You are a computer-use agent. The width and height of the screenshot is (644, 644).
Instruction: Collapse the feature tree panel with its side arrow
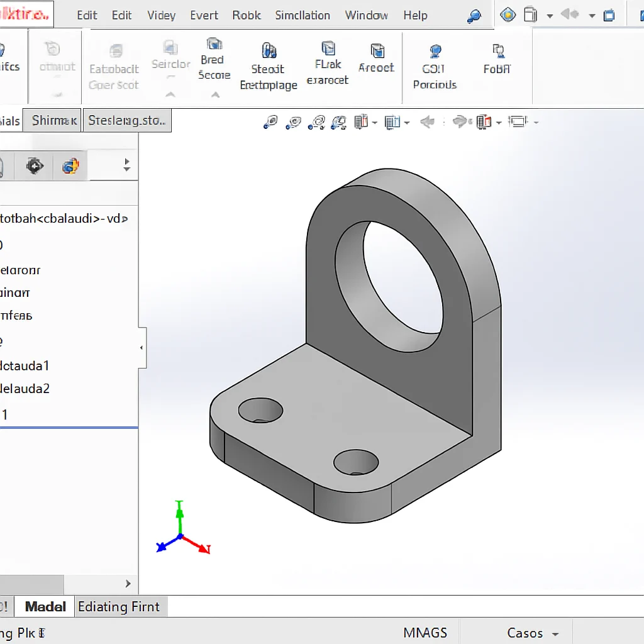[x=141, y=347]
